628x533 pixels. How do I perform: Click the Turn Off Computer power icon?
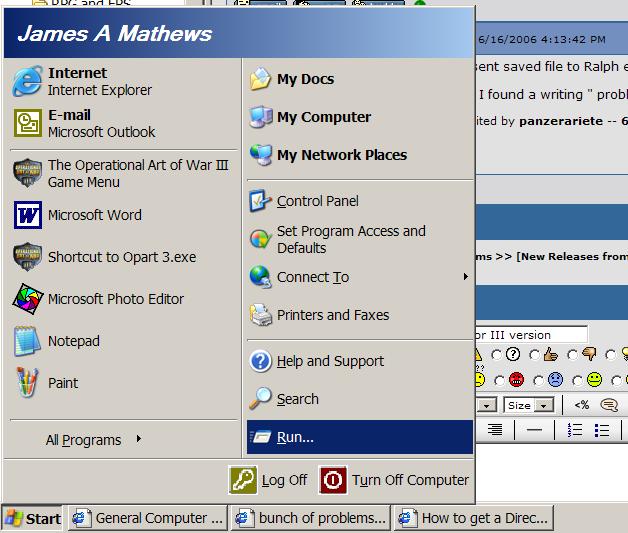(333, 480)
